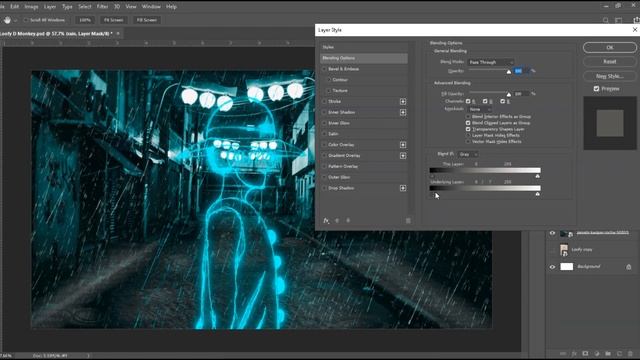This screenshot has height=360, width=640.
Task: Open the fx menu in Layer Style dialog
Action: 326,220
